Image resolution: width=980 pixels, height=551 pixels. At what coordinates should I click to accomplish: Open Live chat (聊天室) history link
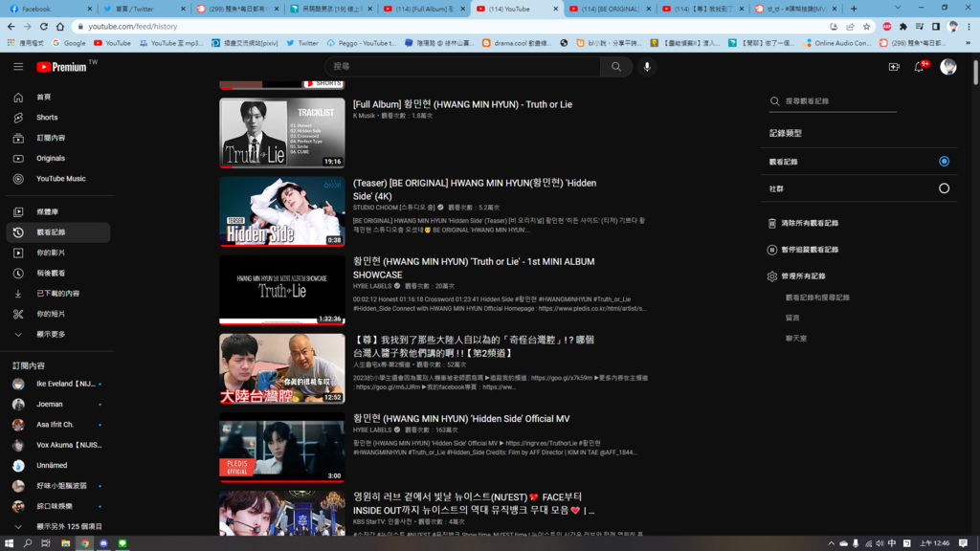click(x=796, y=339)
